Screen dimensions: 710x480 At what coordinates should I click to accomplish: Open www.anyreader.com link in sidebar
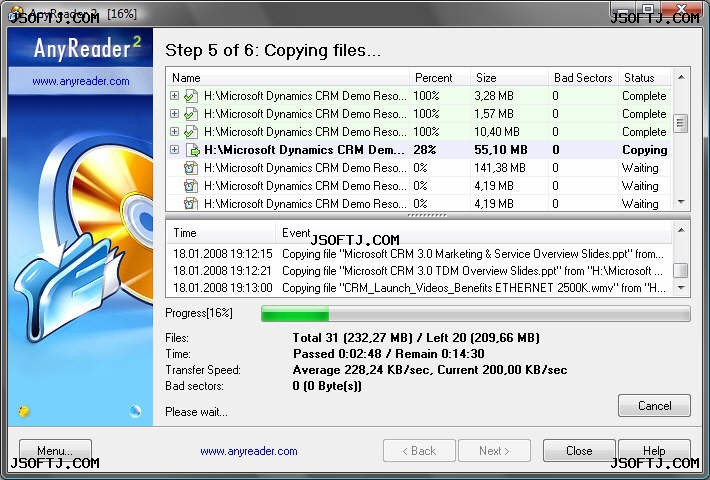click(81, 81)
